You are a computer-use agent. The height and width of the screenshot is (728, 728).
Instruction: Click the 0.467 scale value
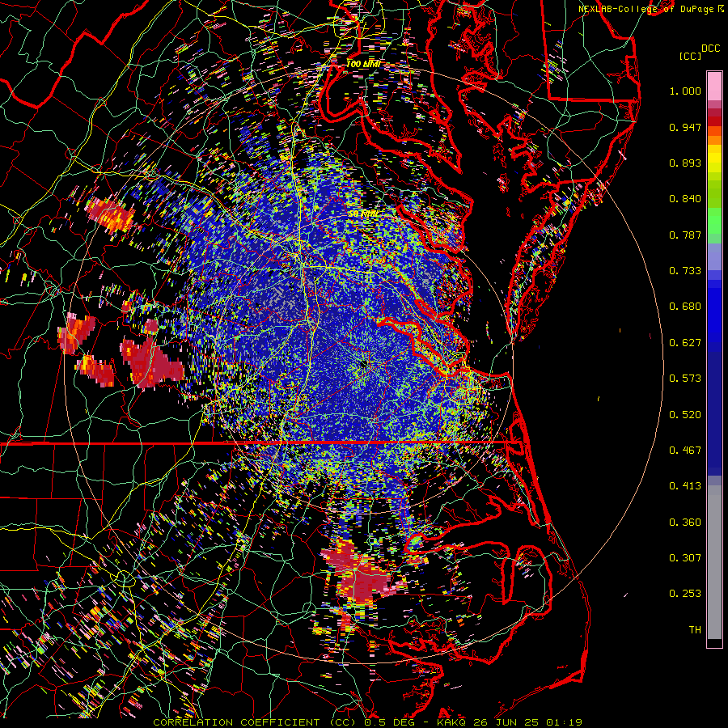coord(685,451)
